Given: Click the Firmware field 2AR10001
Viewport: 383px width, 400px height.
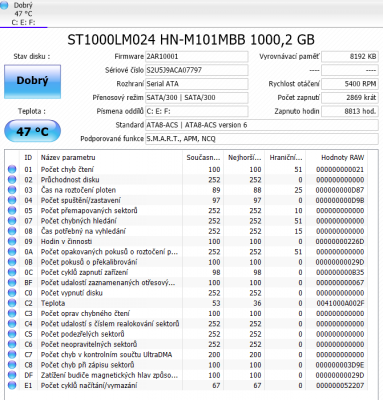Looking at the screenshot, I should tap(196, 57).
